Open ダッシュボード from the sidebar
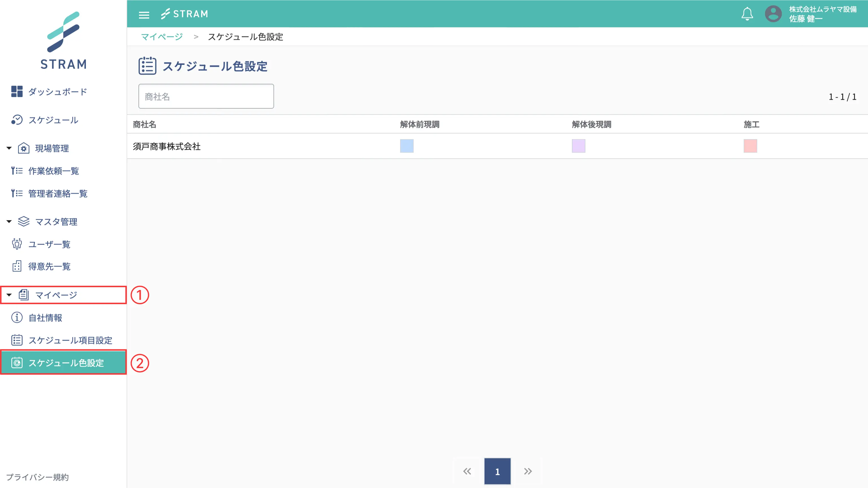This screenshot has width=868, height=488. (57, 91)
